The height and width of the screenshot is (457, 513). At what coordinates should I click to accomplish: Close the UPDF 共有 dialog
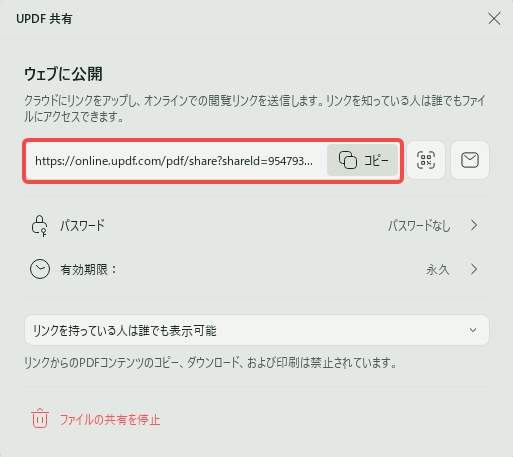(x=494, y=19)
